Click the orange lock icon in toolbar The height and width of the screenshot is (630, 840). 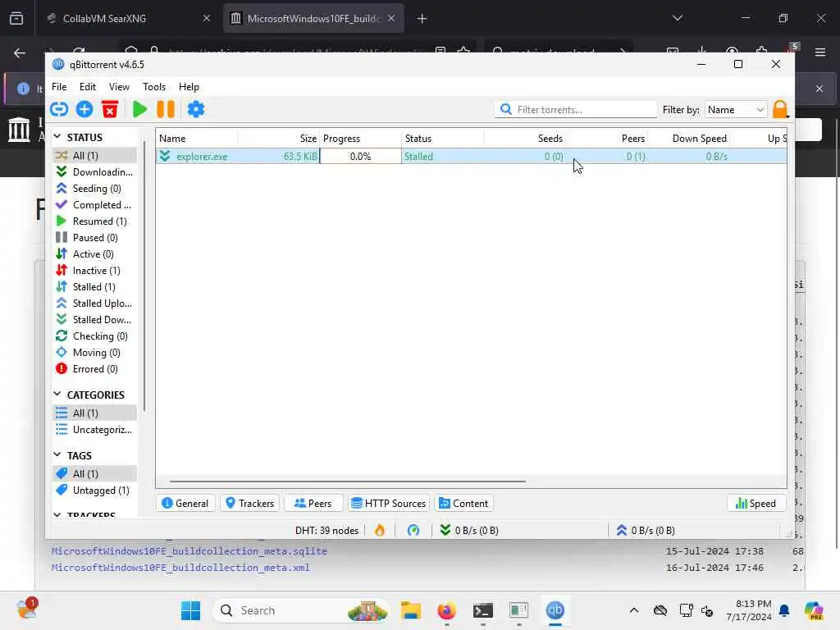pos(780,109)
